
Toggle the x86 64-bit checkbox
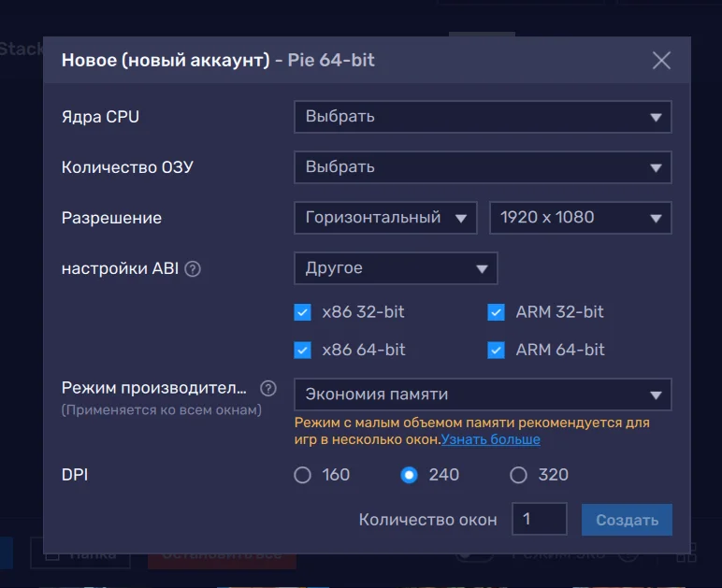click(303, 350)
